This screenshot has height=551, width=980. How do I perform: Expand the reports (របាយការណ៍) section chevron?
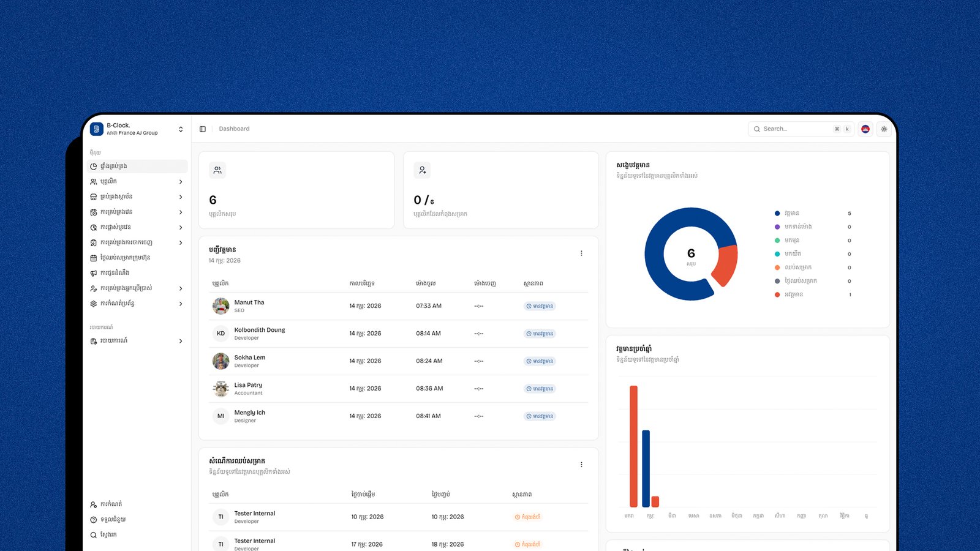click(x=181, y=341)
